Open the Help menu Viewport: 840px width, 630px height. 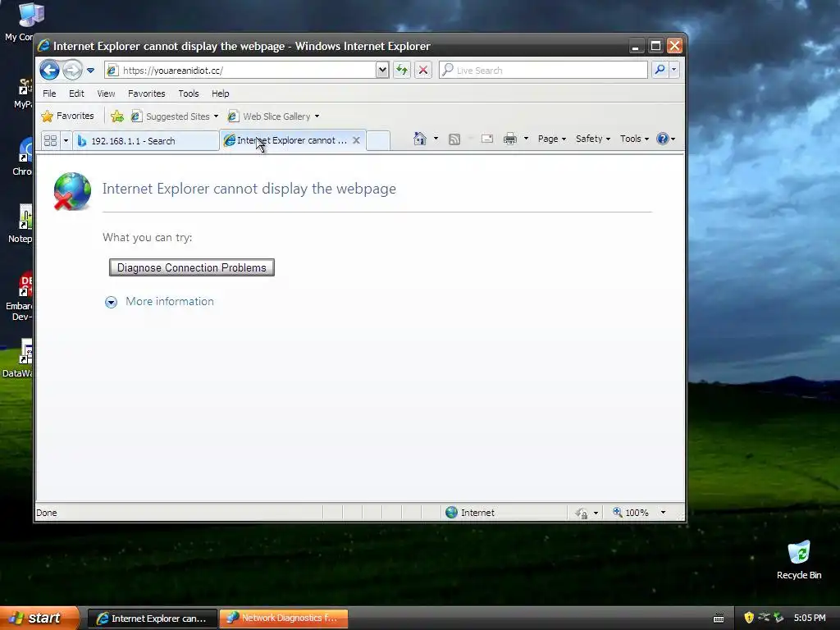pyautogui.click(x=220, y=94)
